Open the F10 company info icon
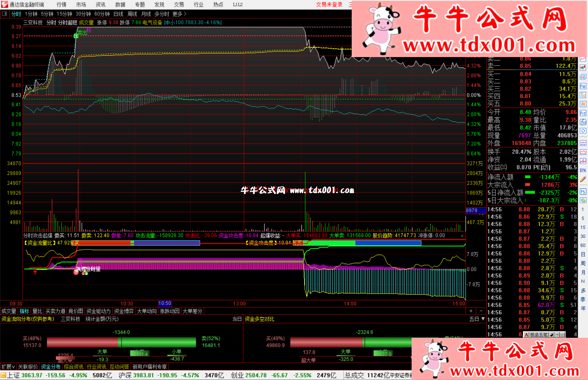 tap(583, 86)
